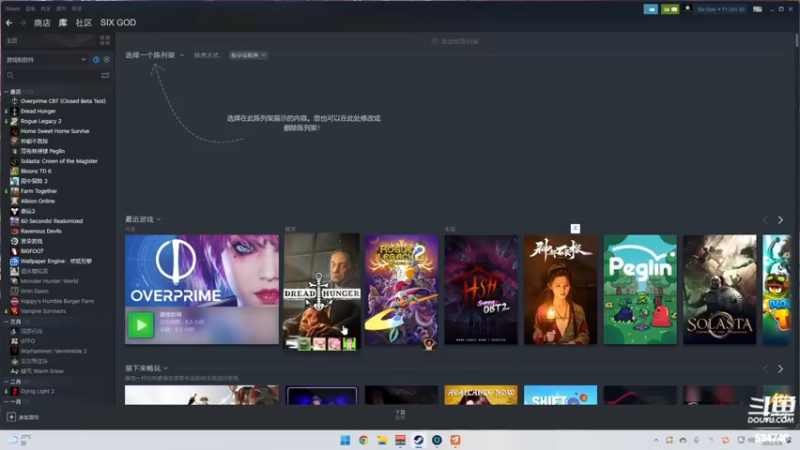This screenshot has height=450, width=800.
Task: Open the 游戏和软件 filter dropdown
Action: (46, 60)
